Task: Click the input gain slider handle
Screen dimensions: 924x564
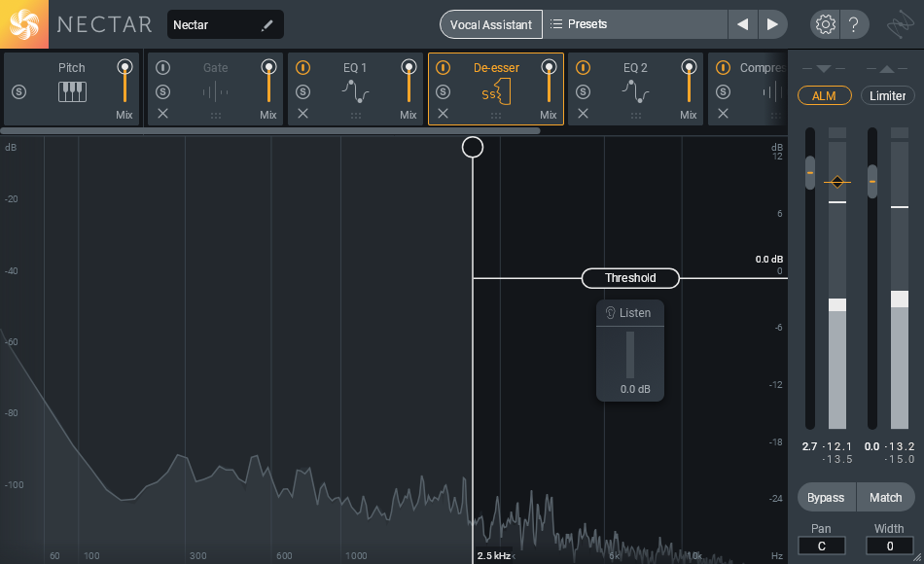Action: [810, 173]
